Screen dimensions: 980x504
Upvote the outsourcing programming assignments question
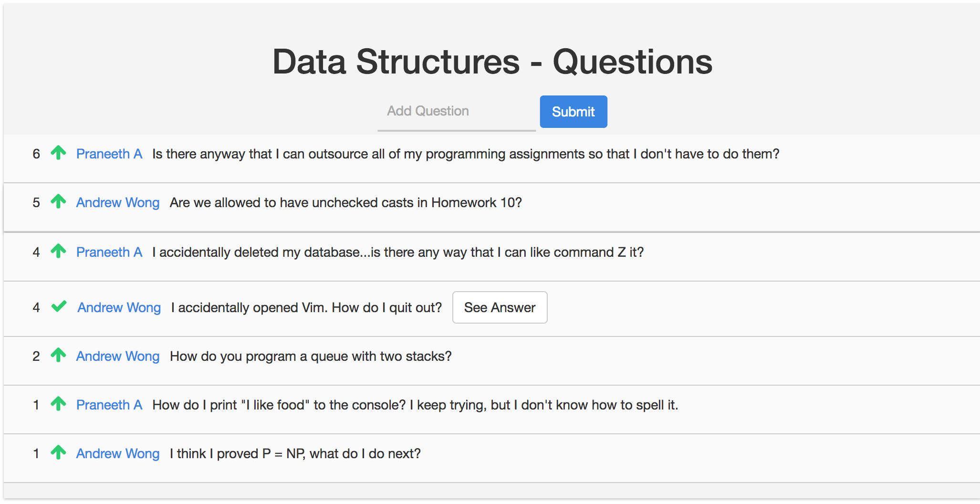(58, 153)
